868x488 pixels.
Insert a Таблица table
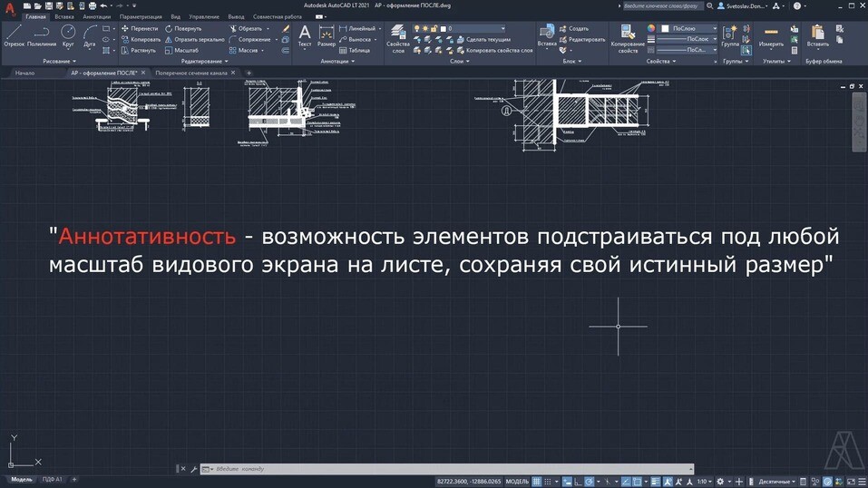coord(355,51)
